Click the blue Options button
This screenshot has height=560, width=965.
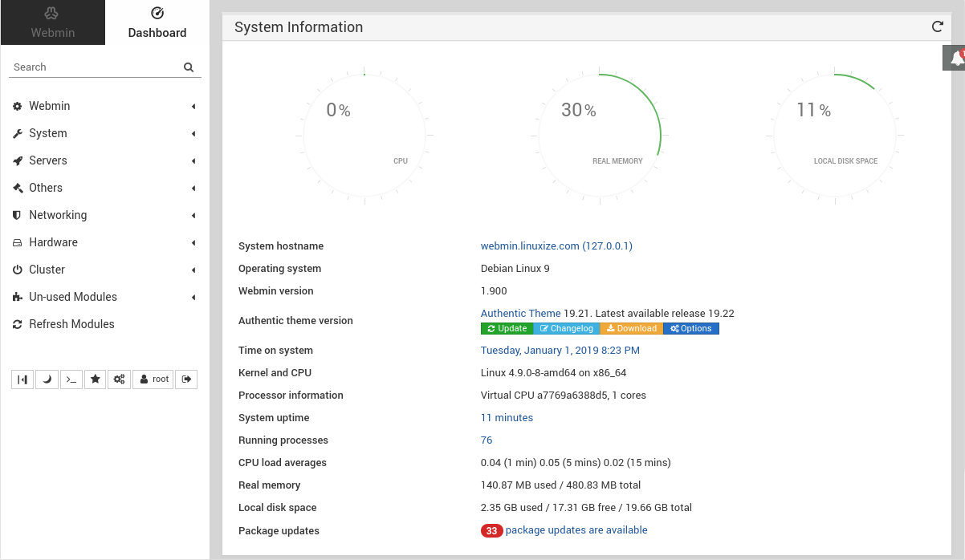(691, 328)
